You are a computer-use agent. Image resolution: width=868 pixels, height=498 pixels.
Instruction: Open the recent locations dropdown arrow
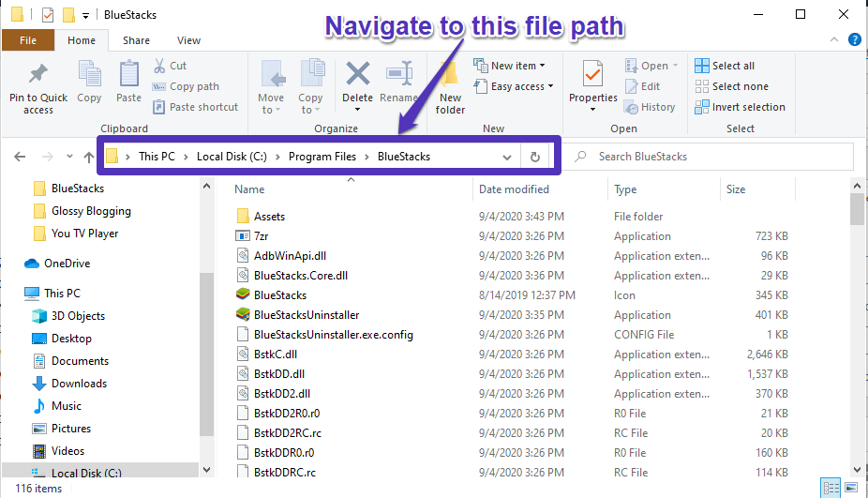[69, 157]
